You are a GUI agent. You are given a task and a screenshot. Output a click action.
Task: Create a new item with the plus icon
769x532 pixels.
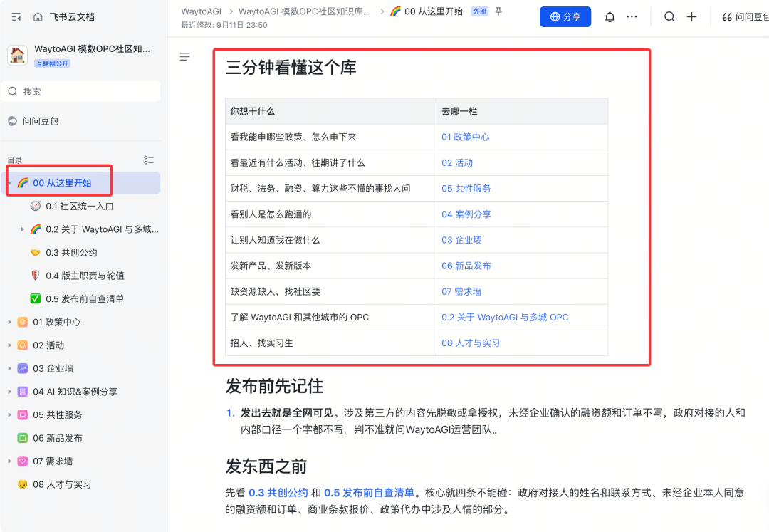click(691, 17)
